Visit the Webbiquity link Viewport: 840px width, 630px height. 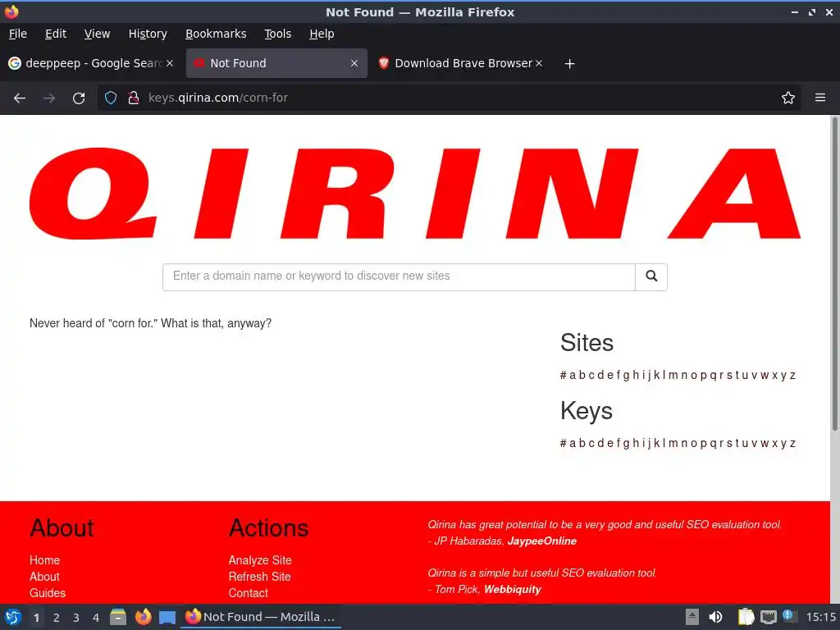coord(512,590)
